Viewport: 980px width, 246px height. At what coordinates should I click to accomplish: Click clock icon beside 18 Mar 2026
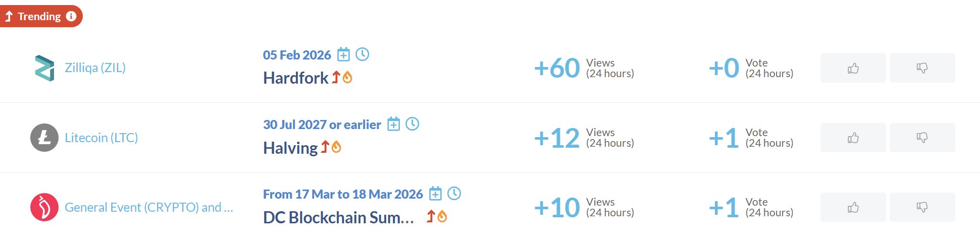coord(454,193)
